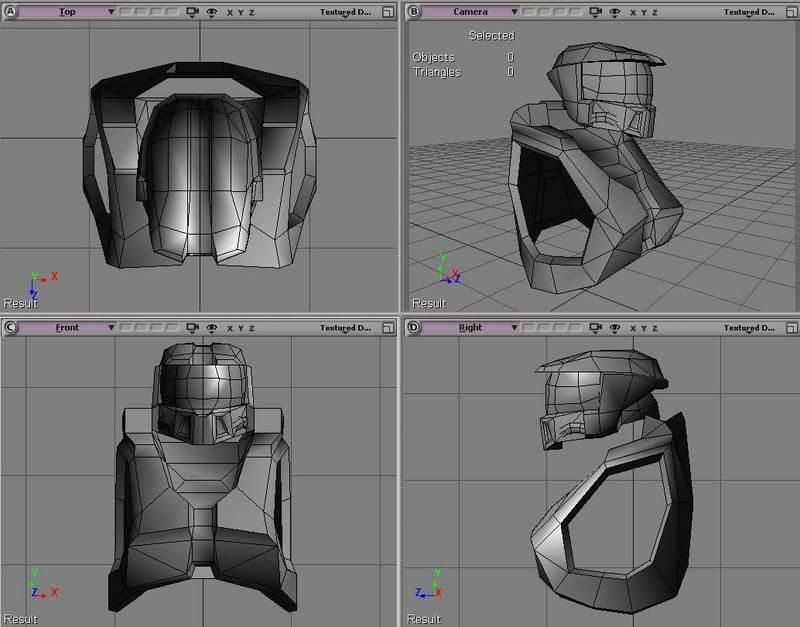Click Z axis button in Top viewport header
This screenshot has width=800, height=627.
[252, 12]
